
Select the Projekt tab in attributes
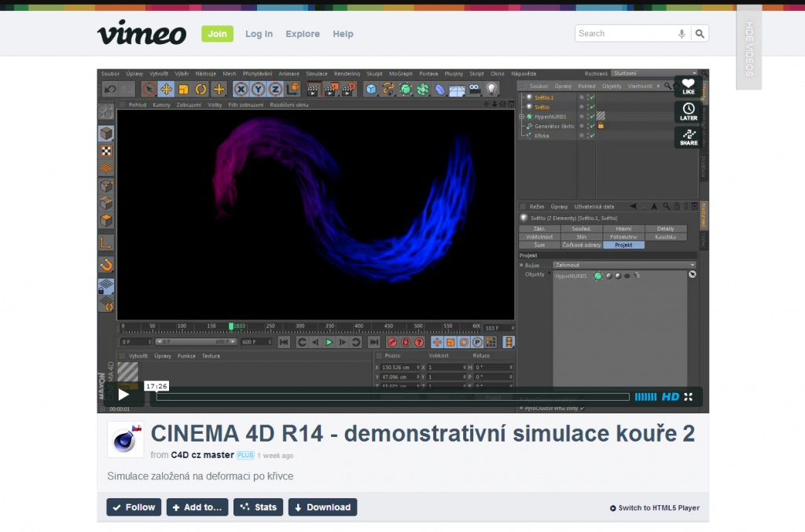pyautogui.click(x=623, y=245)
